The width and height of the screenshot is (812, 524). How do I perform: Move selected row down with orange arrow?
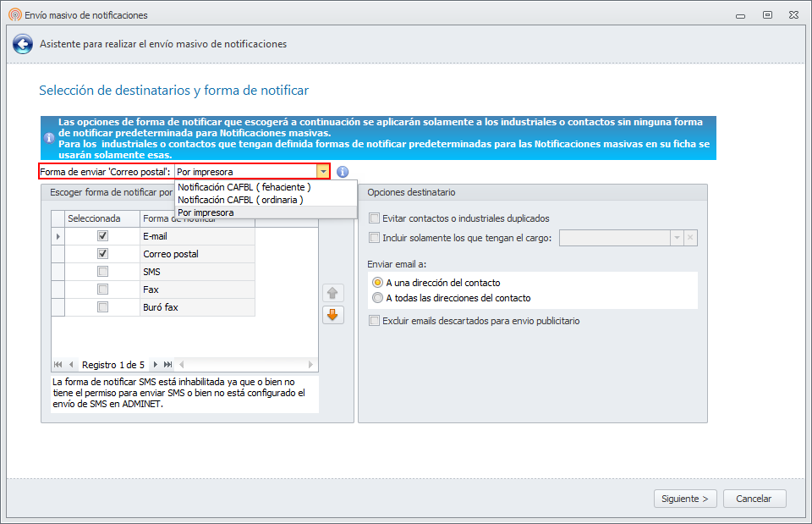333,315
